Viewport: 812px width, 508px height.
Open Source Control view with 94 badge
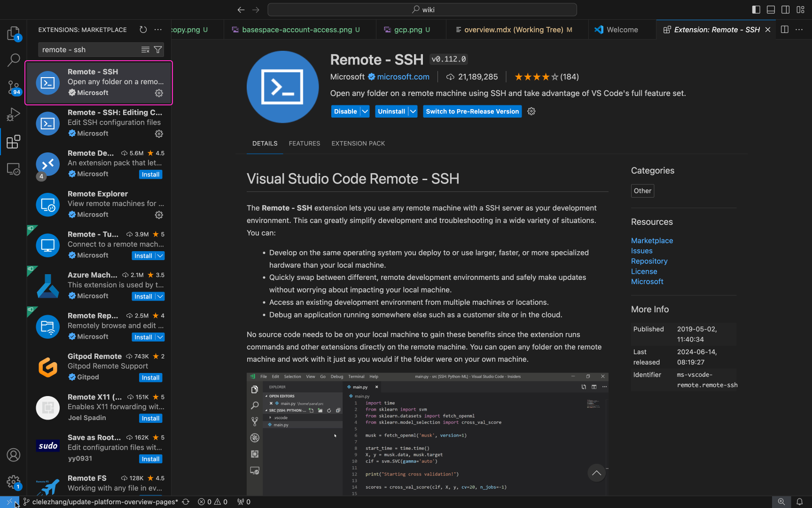pos(13,87)
